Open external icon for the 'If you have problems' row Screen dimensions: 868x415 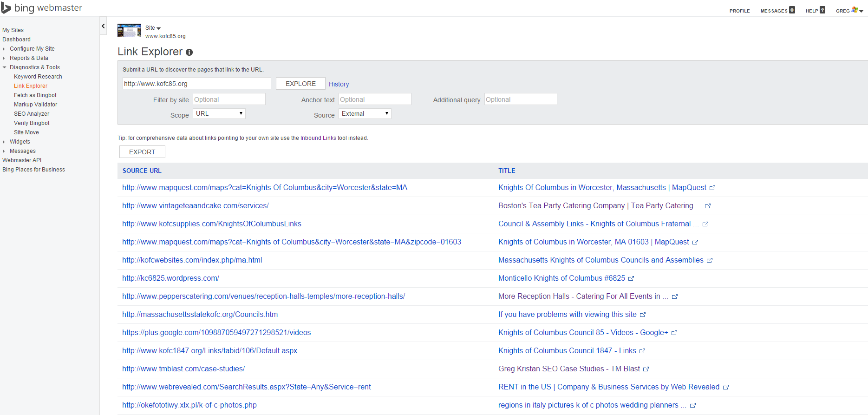643,315
